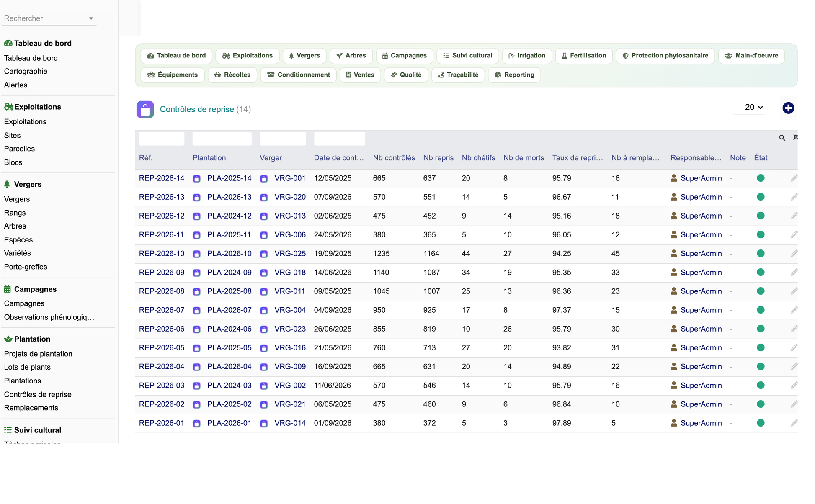Open the Équipements tab
The height and width of the screenshot is (504, 815).
[172, 75]
